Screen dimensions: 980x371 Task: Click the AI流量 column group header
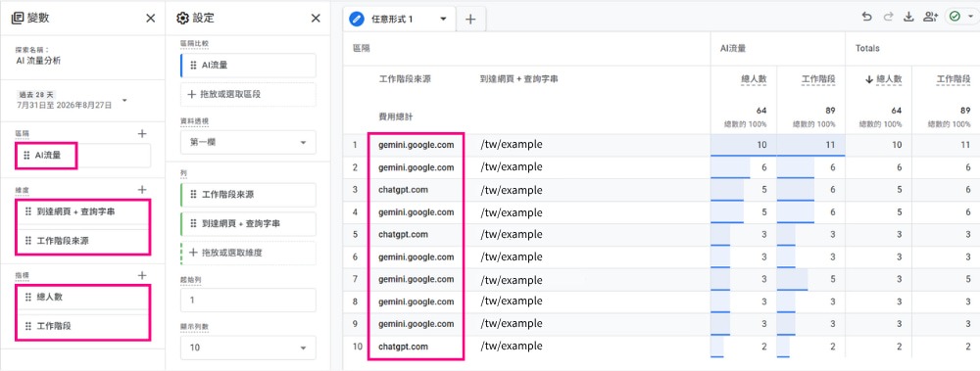733,48
